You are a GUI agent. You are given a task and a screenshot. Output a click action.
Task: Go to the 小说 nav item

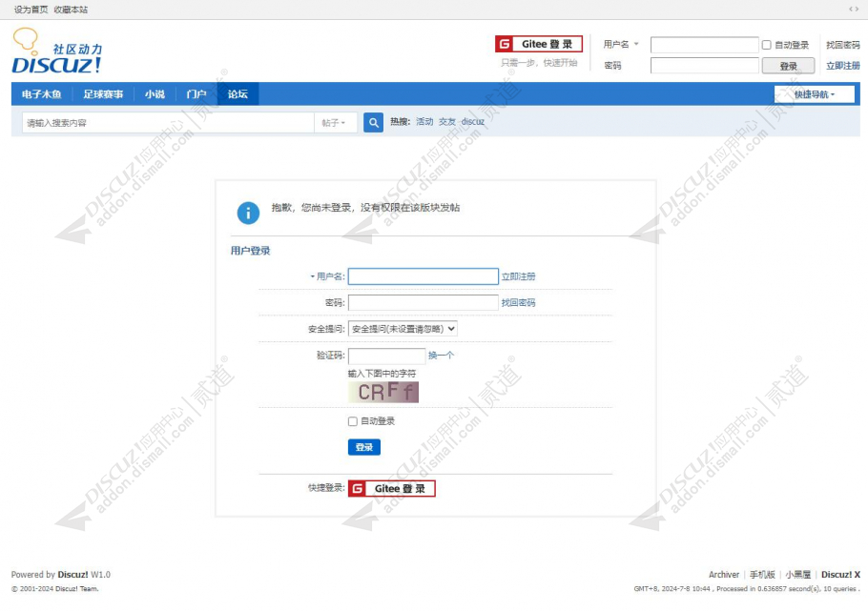155,94
